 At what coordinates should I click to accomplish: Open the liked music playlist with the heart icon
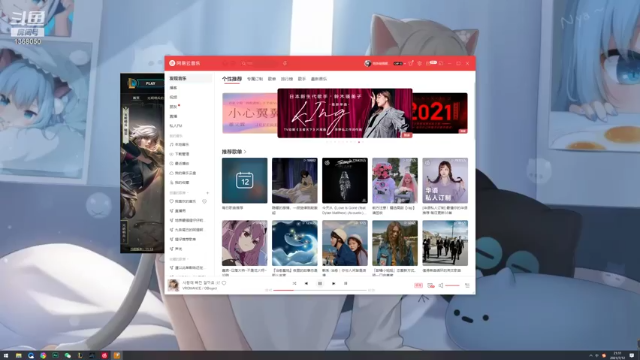click(x=184, y=201)
